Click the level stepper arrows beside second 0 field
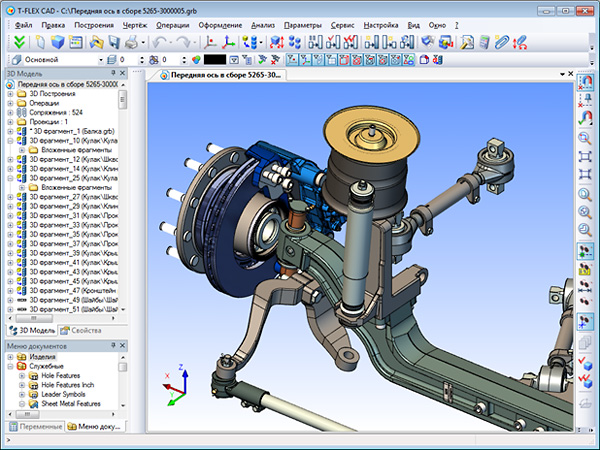 click(x=184, y=60)
